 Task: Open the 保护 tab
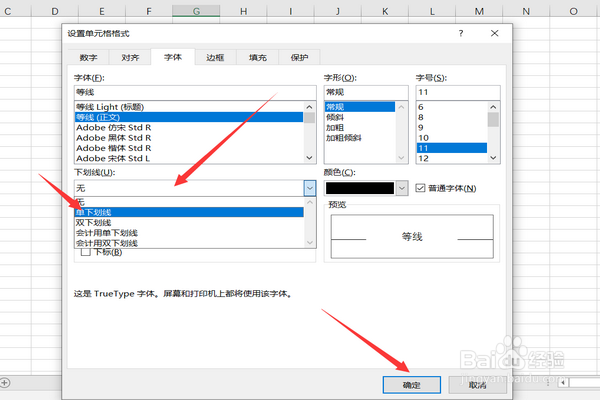299,57
